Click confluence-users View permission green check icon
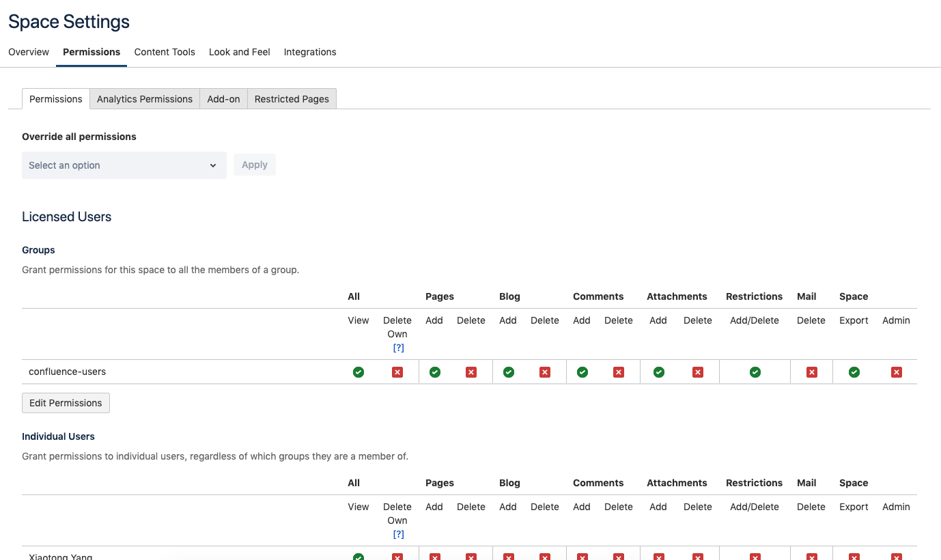941x560 pixels. [359, 372]
